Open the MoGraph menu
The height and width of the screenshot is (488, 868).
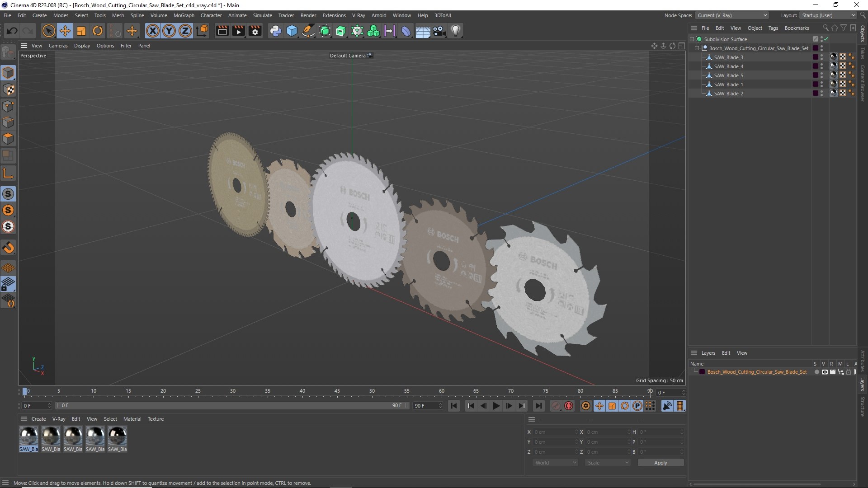pos(184,15)
